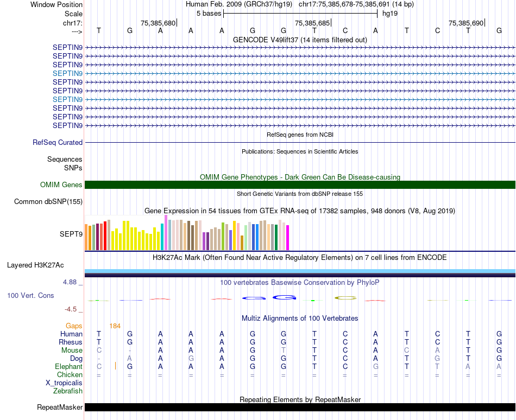Open 100 vertebrates Basewise Conservation by PhyloP title
The width and height of the screenshot is (516, 420).
300,282
